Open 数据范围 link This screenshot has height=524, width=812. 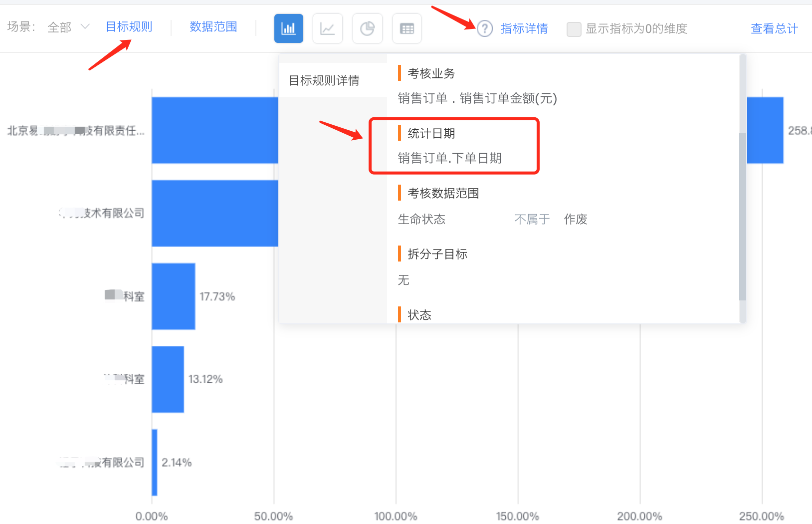pos(213,27)
